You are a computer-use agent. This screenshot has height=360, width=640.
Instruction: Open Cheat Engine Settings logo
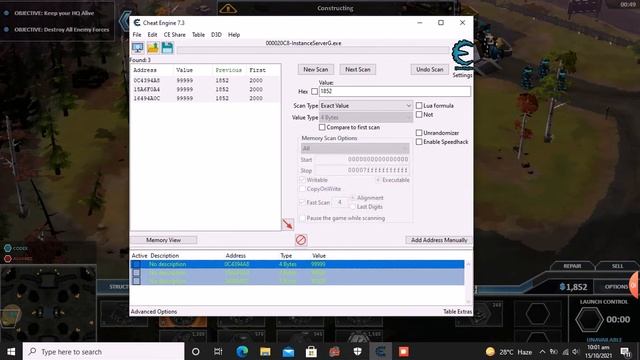click(462, 55)
